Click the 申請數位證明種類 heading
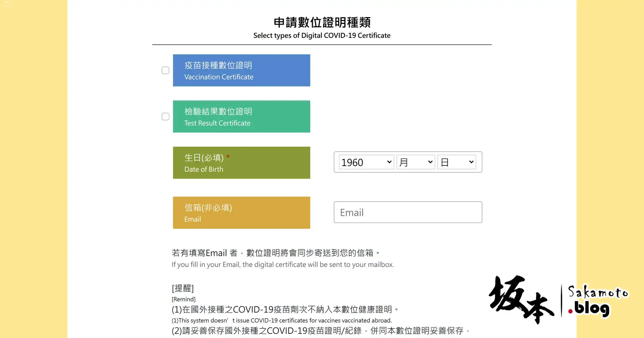 point(322,22)
